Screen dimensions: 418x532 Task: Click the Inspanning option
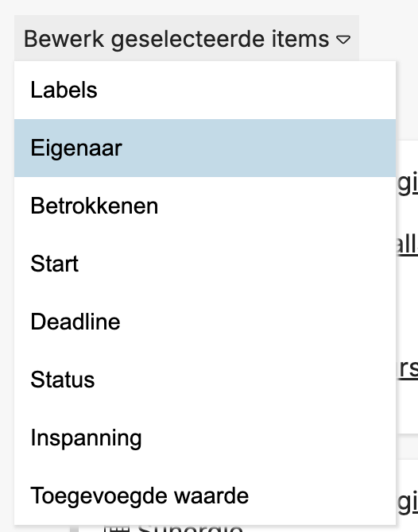(205, 438)
